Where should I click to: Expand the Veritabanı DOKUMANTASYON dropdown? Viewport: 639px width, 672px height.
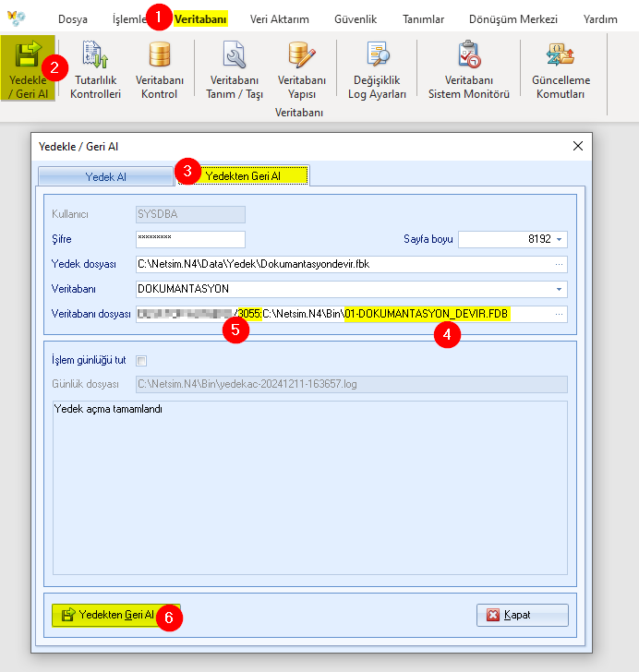pyautogui.click(x=560, y=289)
